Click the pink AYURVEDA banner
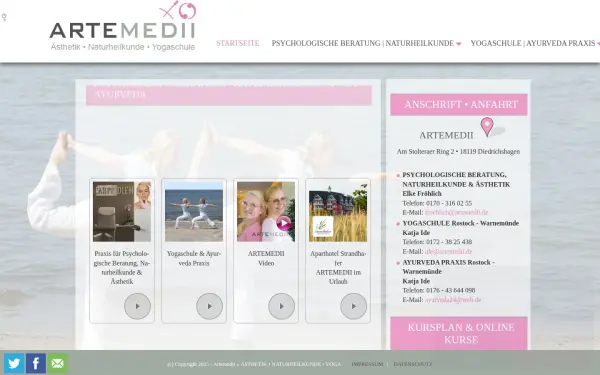The width and height of the screenshot is (600, 375). [229, 95]
